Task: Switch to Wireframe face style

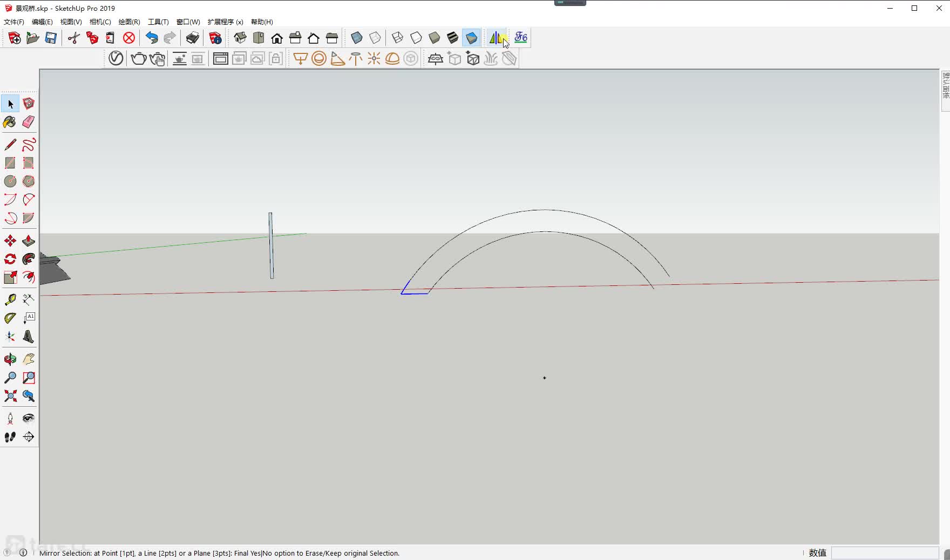Action: (398, 38)
